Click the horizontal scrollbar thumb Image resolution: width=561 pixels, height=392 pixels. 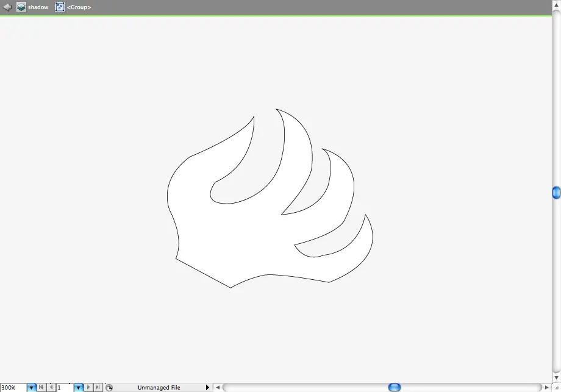[x=395, y=387]
